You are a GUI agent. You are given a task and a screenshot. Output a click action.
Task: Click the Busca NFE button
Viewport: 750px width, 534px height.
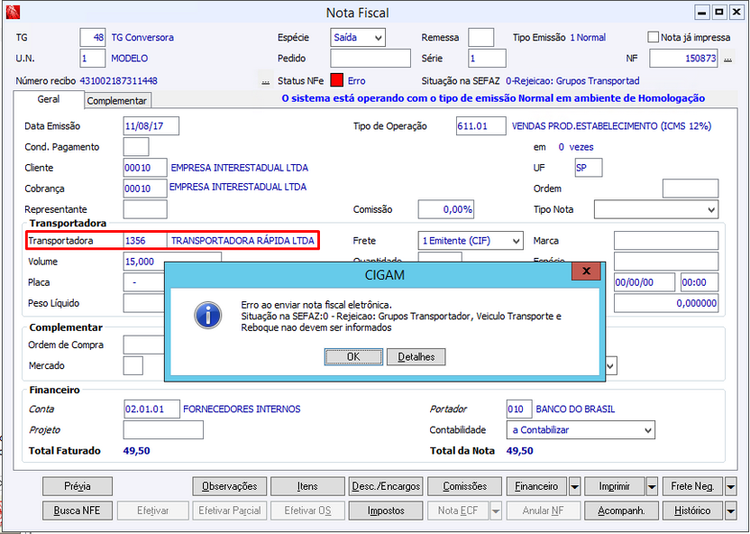tap(77, 511)
